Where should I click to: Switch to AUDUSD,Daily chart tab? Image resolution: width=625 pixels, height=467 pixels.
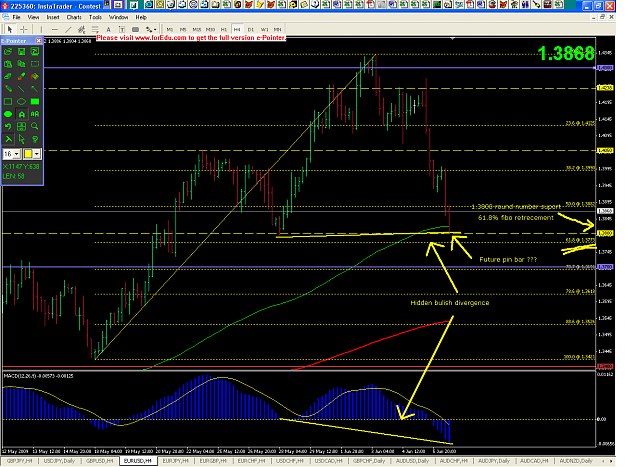[x=413, y=461]
